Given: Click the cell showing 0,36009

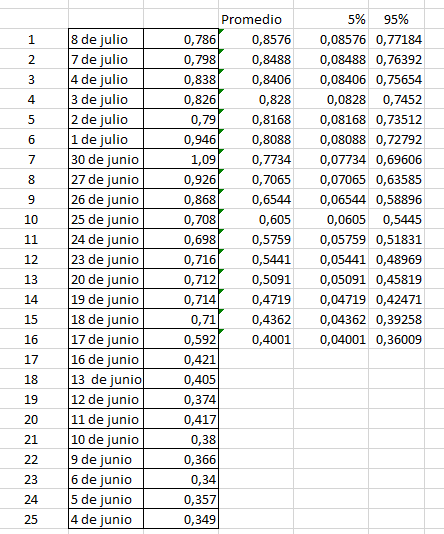Looking at the screenshot, I should coord(396,339).
